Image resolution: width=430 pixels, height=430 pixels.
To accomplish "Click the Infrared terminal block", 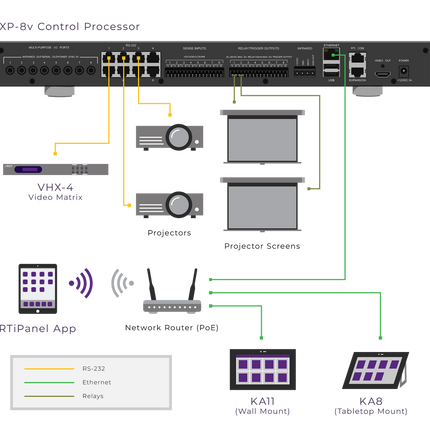I will 305,72.
